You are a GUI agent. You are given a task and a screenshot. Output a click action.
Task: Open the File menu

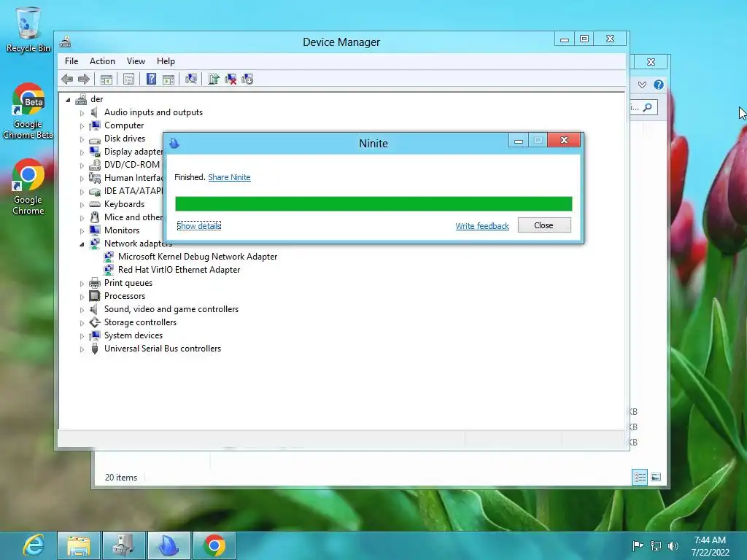(x=71, y=61)
